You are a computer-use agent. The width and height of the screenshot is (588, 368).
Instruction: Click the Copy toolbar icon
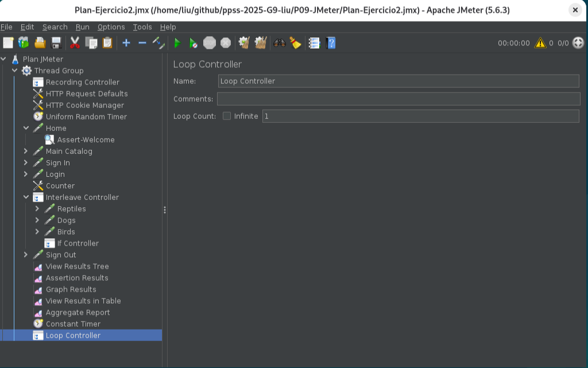[91, 43]
